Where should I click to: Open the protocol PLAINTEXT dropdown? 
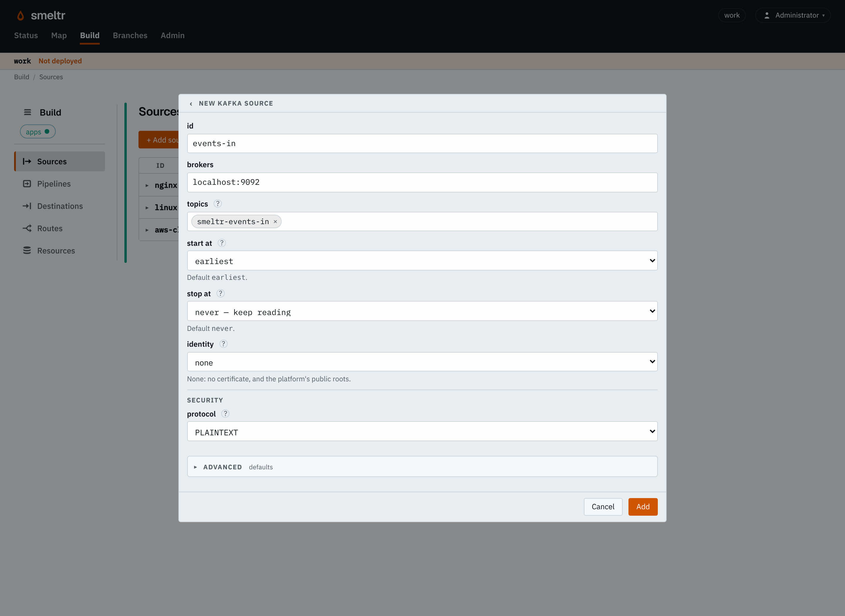point(422,431)
